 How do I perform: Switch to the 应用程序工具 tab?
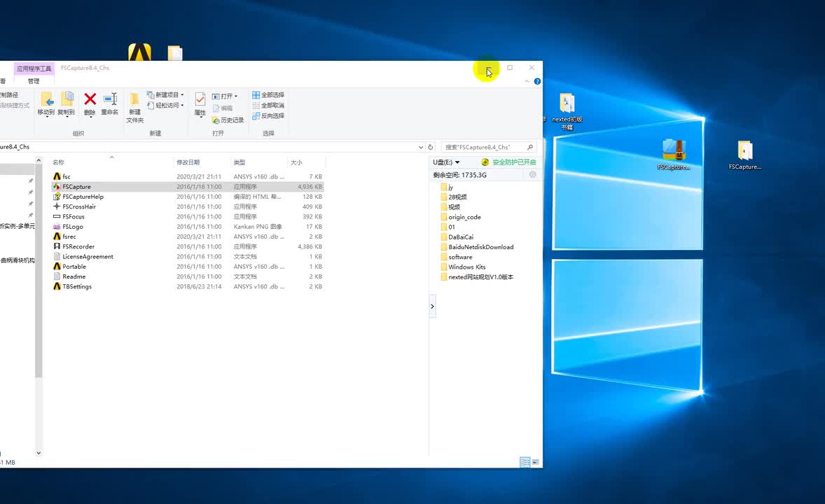tap(34, 69)
